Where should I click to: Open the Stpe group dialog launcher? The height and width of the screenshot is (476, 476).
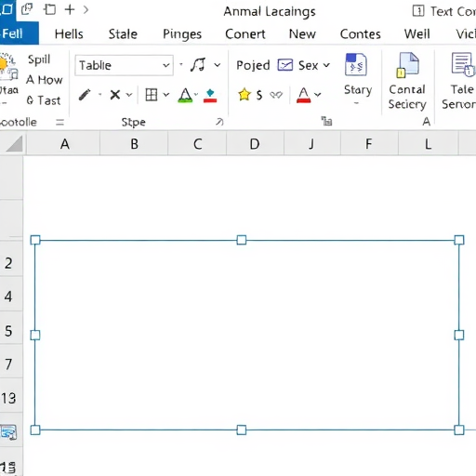tap(219, 122)
